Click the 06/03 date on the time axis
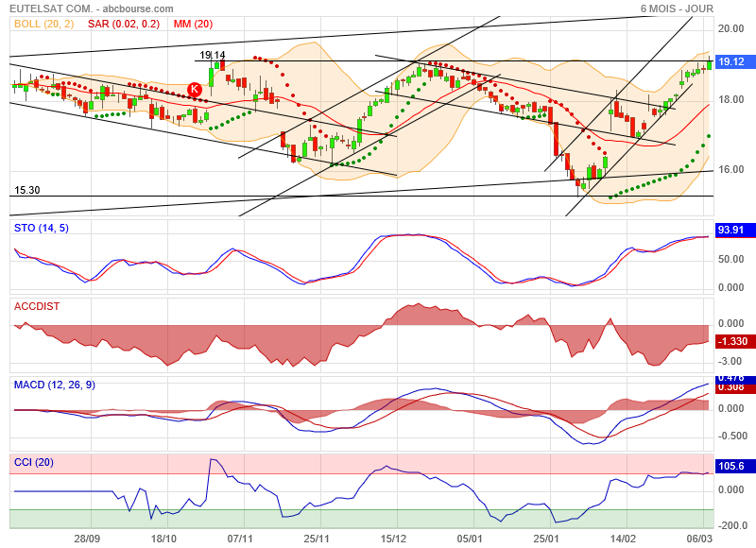This screenshot has height=548, width=756. [x=699, y=539]
